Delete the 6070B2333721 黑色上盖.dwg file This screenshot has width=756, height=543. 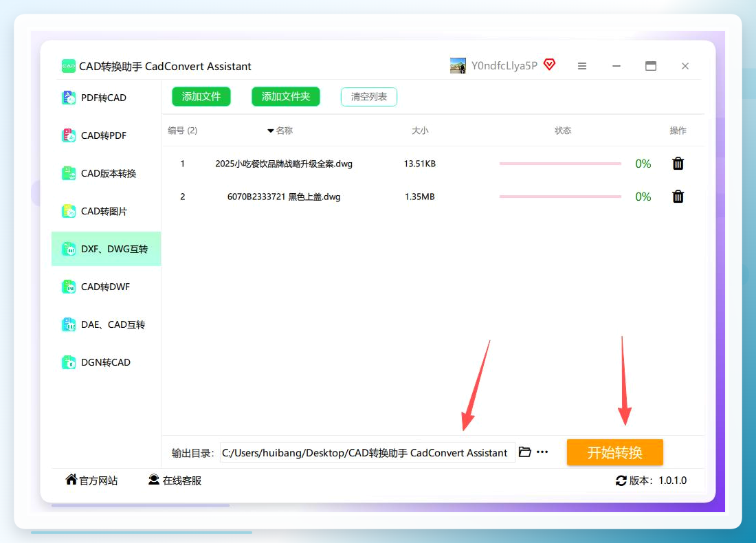tap(678, 197)
